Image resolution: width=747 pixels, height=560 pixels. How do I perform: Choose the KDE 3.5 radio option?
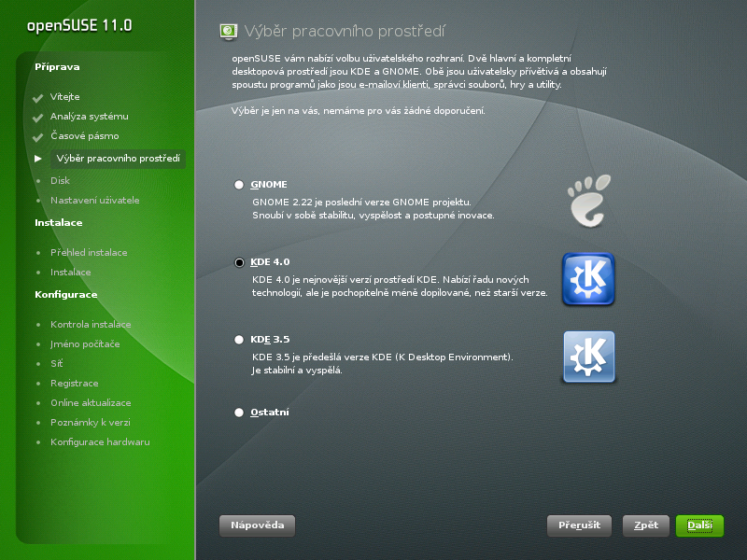(x=239, y=340)
